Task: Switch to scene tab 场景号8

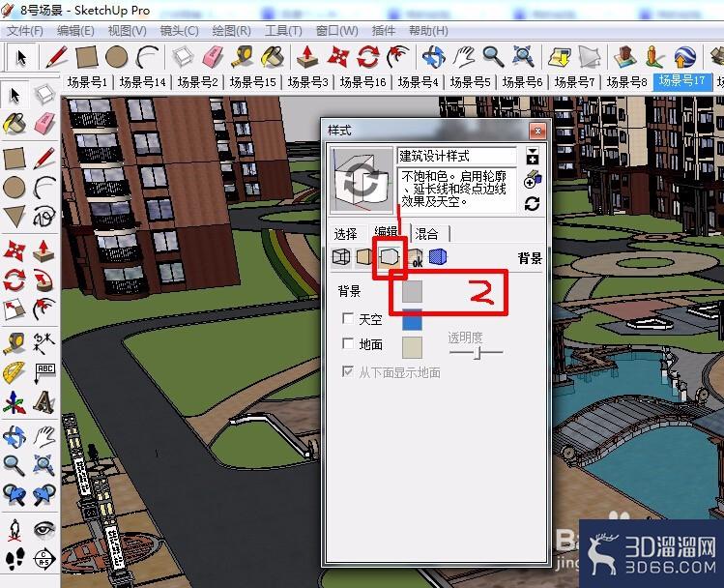Action: pos(626,82)
